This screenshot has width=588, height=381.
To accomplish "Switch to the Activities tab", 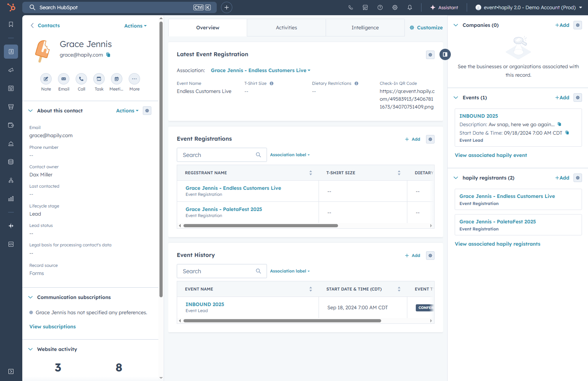I will click(x=286, y=28).
